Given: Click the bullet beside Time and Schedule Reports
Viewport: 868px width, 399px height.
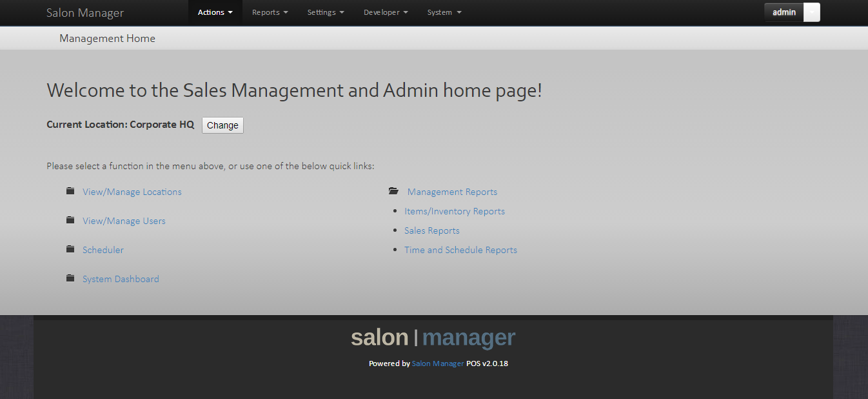Looking at the screenshot, I should coord(396,249).
